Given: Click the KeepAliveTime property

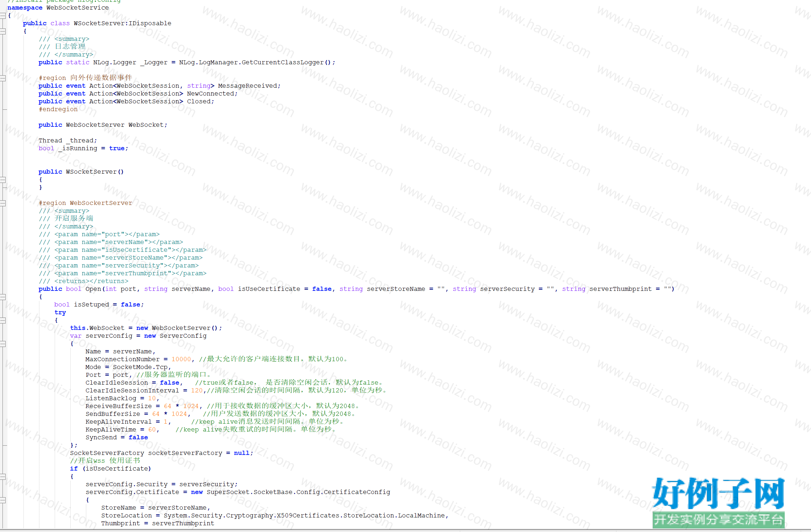Looking at the screenshot, I should point(111,430).
